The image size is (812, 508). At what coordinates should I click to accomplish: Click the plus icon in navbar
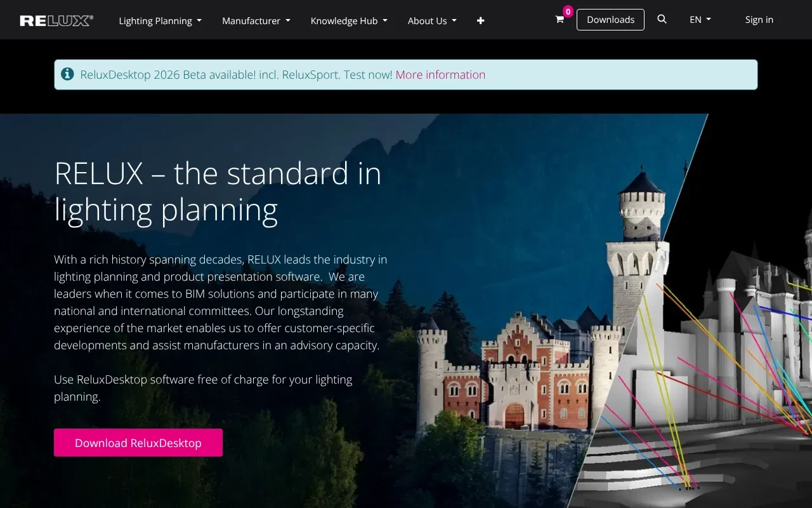pos(480,20)
